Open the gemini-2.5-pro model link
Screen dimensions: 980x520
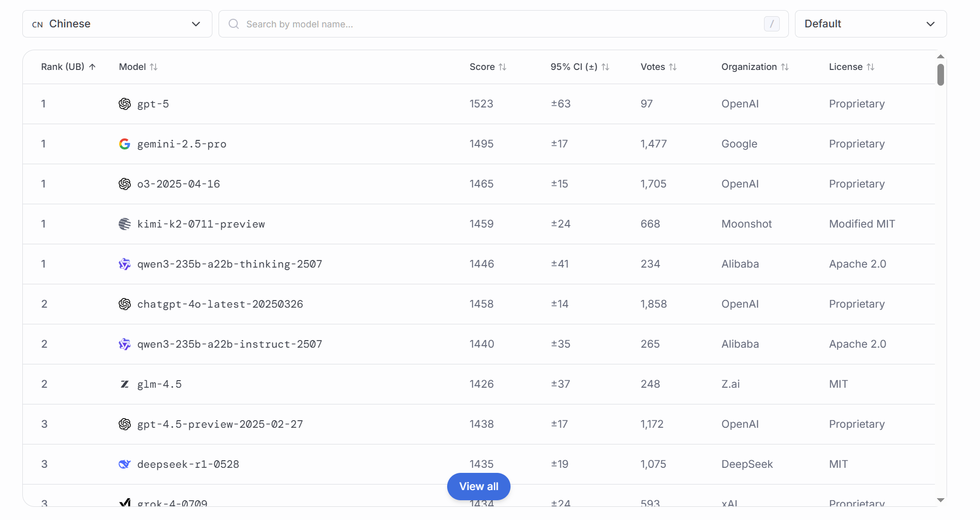coord(182,144)
